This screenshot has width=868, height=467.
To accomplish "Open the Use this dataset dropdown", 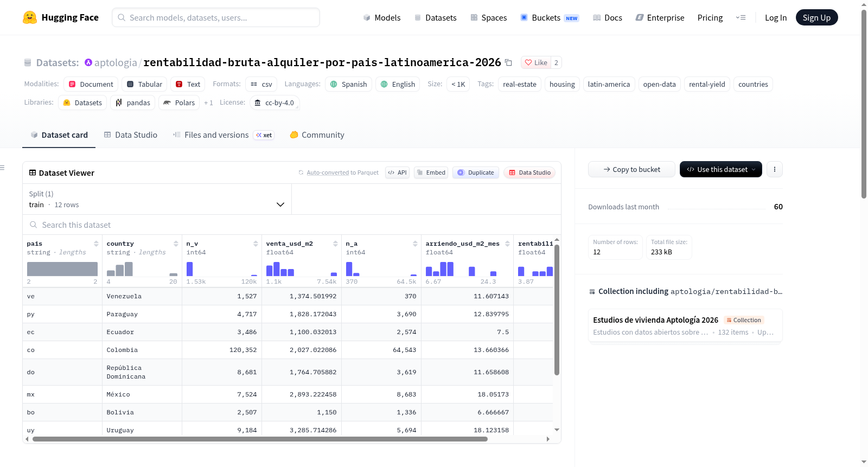I will (x=720, y=169).
